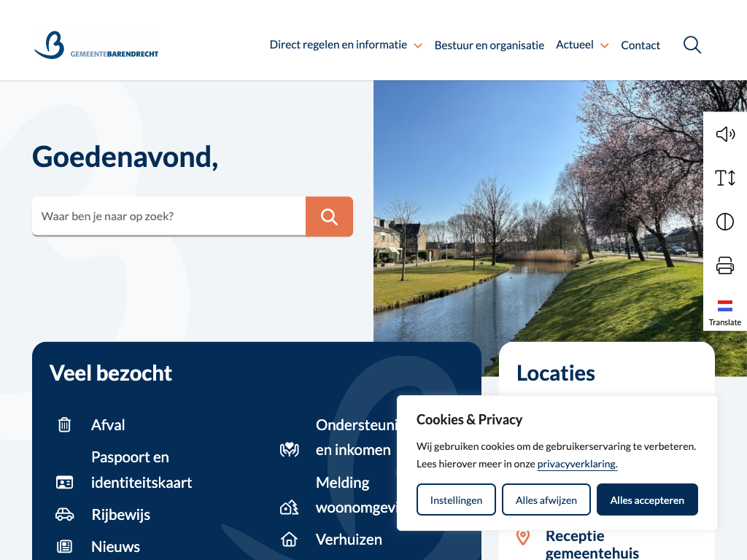Open Paspoort en identiteitskaart link
Viewport: 747px width, 560px height.
141,470
